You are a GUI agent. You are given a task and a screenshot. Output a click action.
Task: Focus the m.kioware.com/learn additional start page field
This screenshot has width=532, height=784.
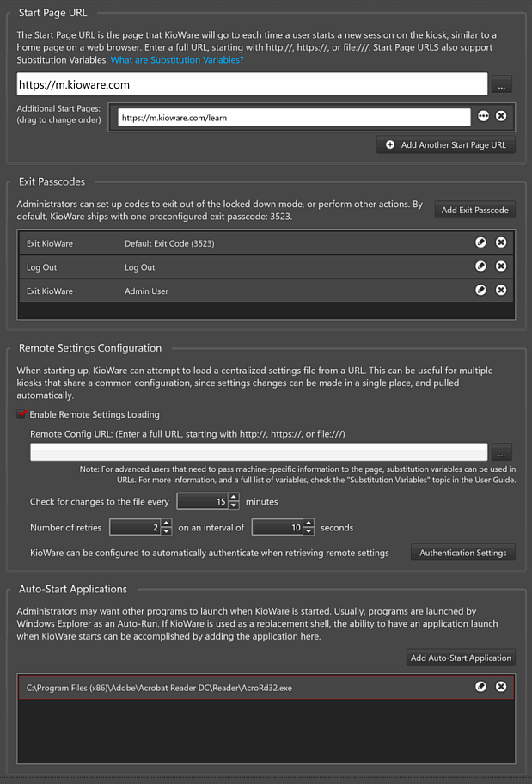[294, 118]
